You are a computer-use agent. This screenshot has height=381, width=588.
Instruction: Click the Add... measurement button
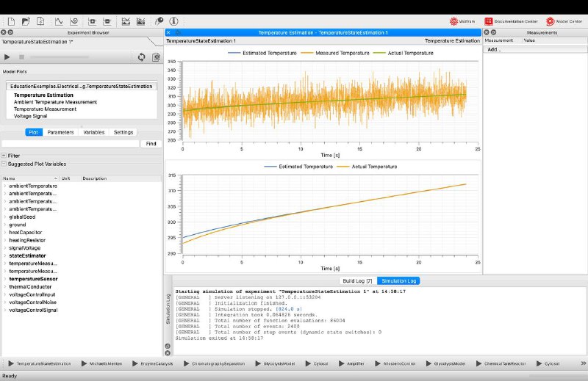click(x=494, y=49)
